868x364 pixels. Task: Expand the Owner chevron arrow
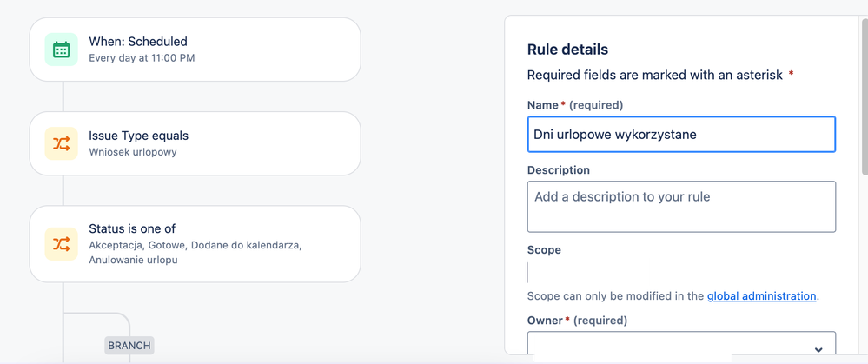point(818,349)
